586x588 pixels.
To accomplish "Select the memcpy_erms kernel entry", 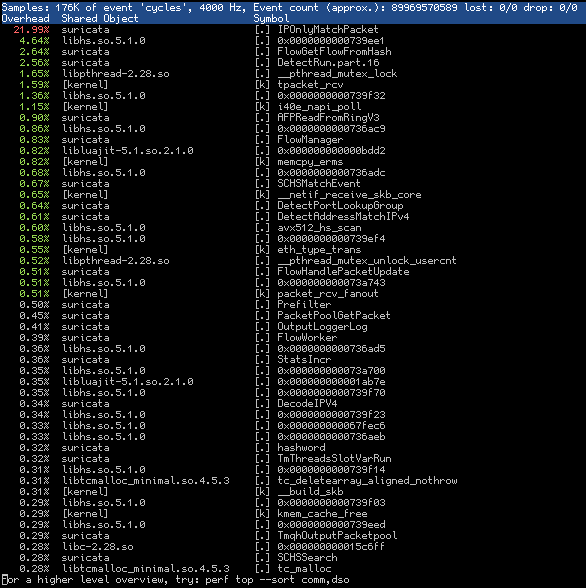I will [x=310, y=162].
